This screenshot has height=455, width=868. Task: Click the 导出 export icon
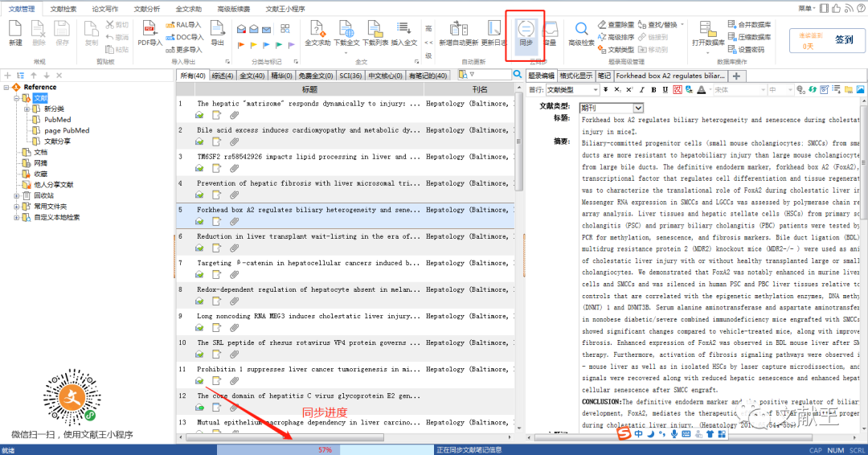click(x=218, y=33)
